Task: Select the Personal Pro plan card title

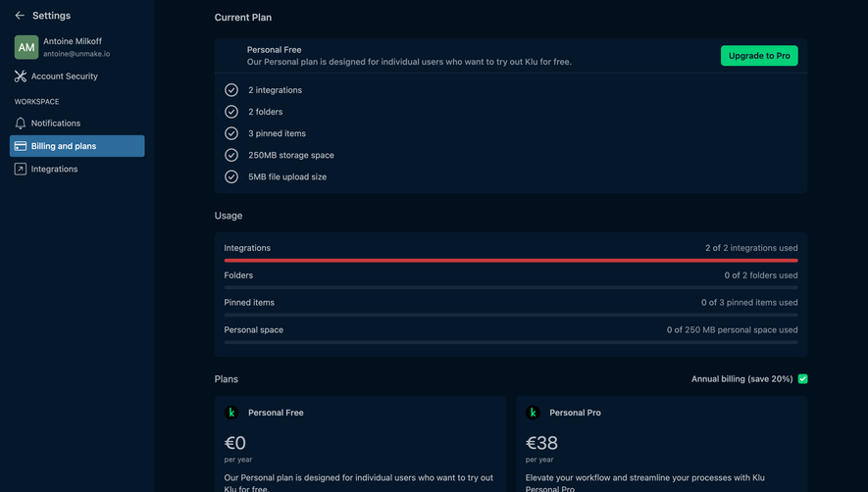Action: 575,413
